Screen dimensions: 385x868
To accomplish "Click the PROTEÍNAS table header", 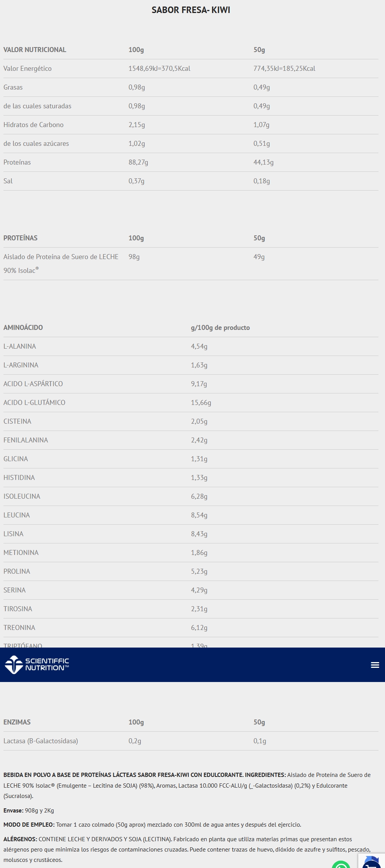I will [20, 238].
